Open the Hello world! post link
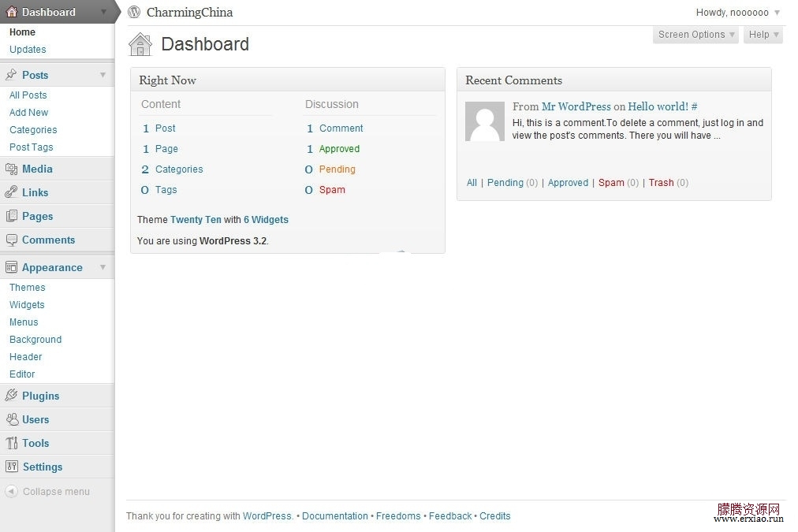This screenshot has height=532, width=798. pos(658,106)
